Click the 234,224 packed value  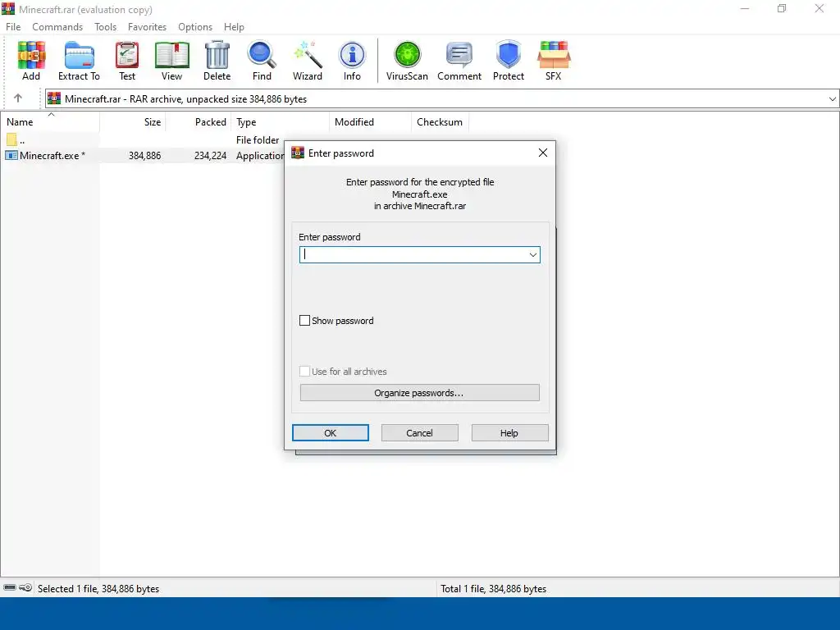pos(211,155)
